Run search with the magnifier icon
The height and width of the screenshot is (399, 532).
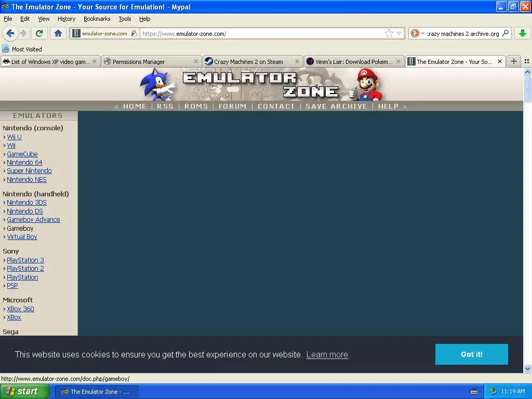505,33
